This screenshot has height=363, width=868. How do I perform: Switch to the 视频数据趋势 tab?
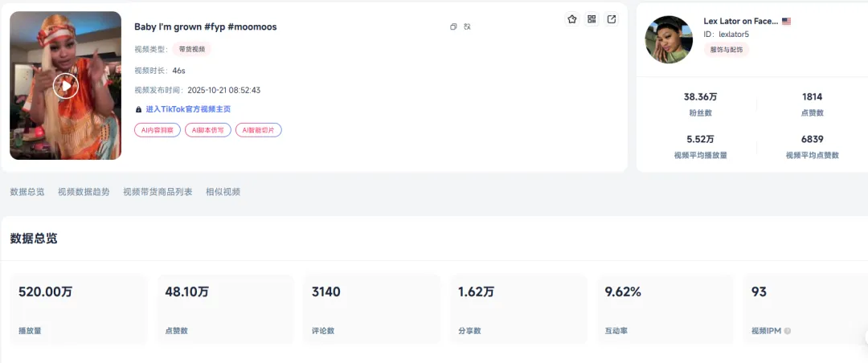click(x=84, y=192)
